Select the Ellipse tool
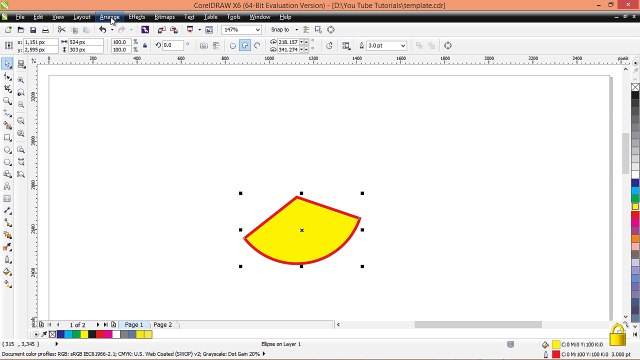This screenshot has height=360, width=640. point(7,150)
